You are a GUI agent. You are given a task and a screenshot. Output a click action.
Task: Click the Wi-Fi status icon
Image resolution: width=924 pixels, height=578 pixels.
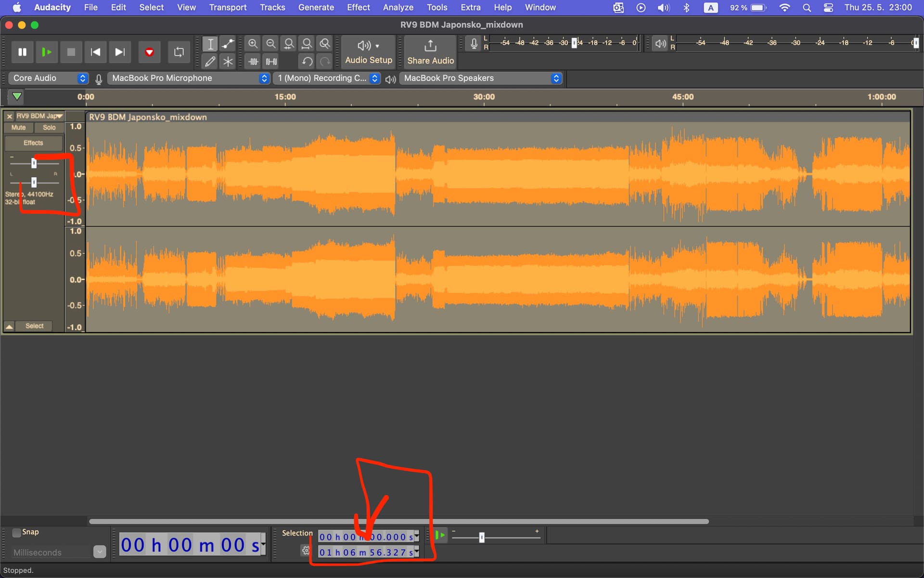click(784, 8)
